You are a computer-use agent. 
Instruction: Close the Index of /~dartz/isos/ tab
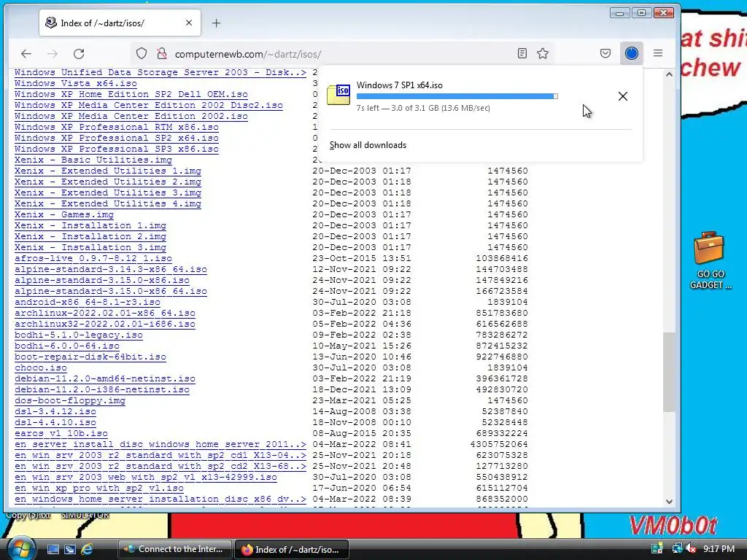click(189, 23)
